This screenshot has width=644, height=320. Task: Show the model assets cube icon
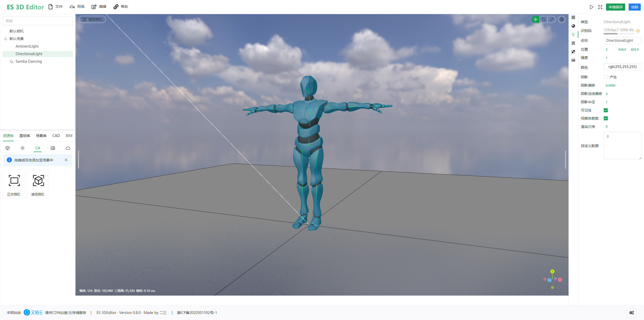[x=8, y=148]
